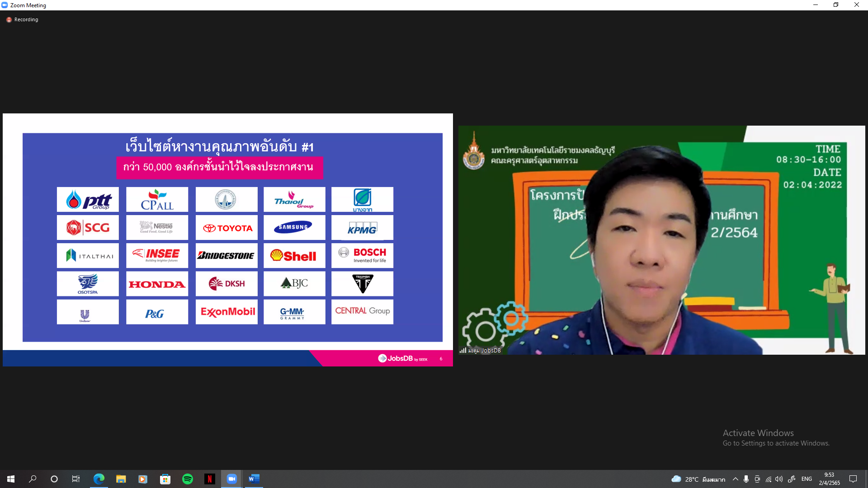Click the ptt Group logo on slide
Viewport: 868px width, 488px height.
[x=88, y=199]
